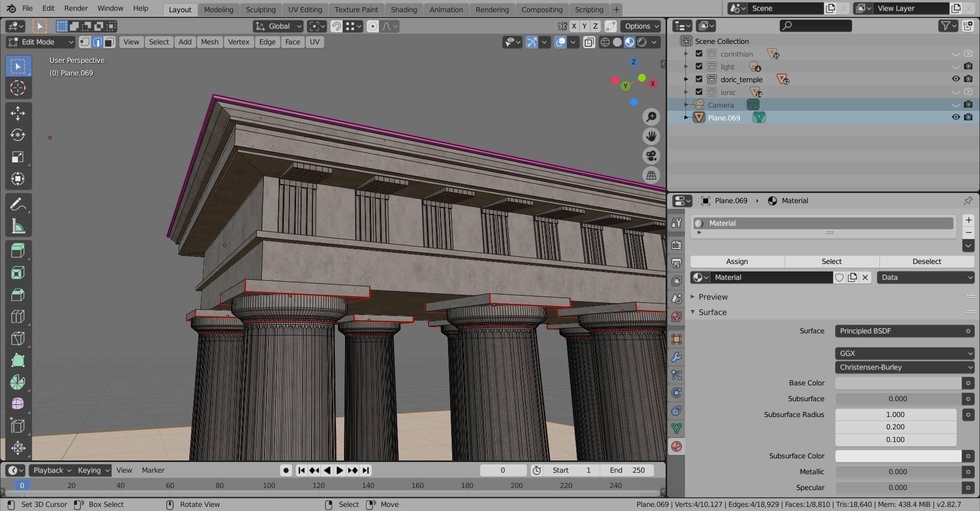Open the File menu
980x511 pixels.
click(x=28, y=8)
